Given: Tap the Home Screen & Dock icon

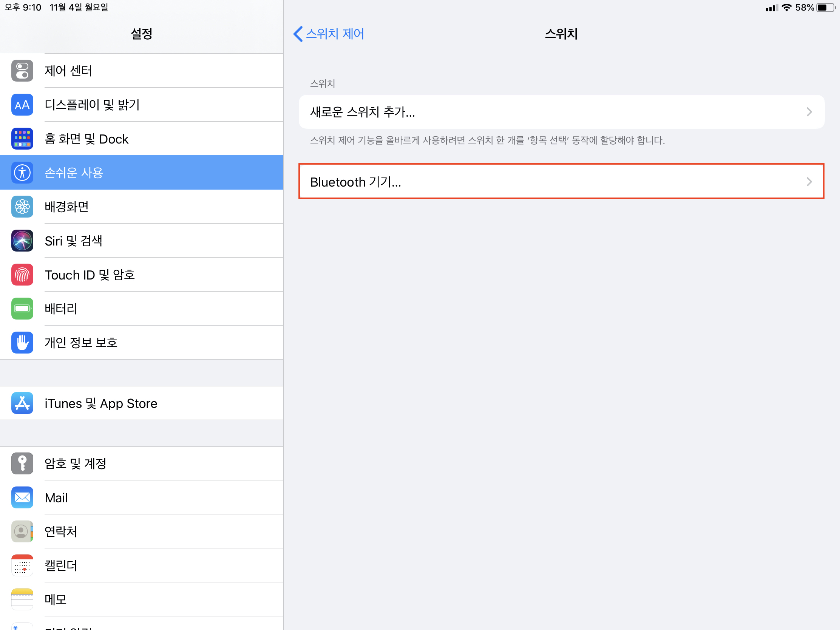Looking at the screenshot, I should tap(22, 139).
